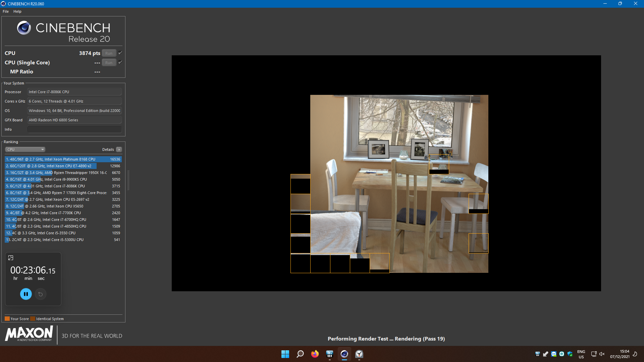644x362 pixels.
Task: Open the Help menu
Action: tap(17, 11)
